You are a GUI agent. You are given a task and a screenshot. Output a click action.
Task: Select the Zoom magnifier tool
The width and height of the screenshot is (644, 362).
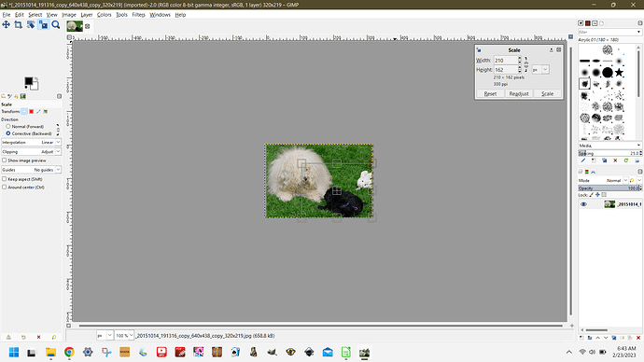click(56, 25)
